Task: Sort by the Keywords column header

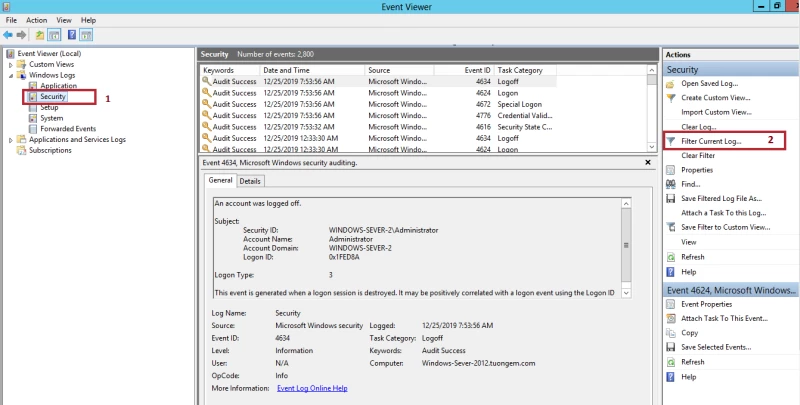Action: pyautogui.click(x=230, y=70)
